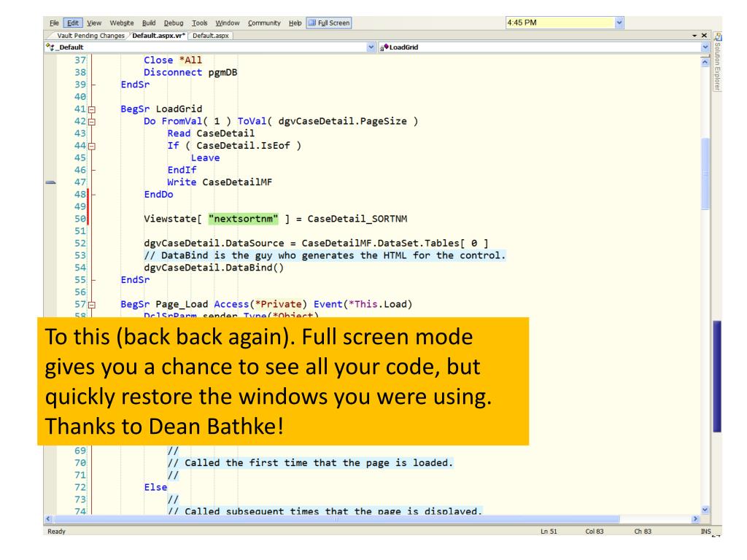Close the active document tab

pyautogui.click(x=704, y=36)
